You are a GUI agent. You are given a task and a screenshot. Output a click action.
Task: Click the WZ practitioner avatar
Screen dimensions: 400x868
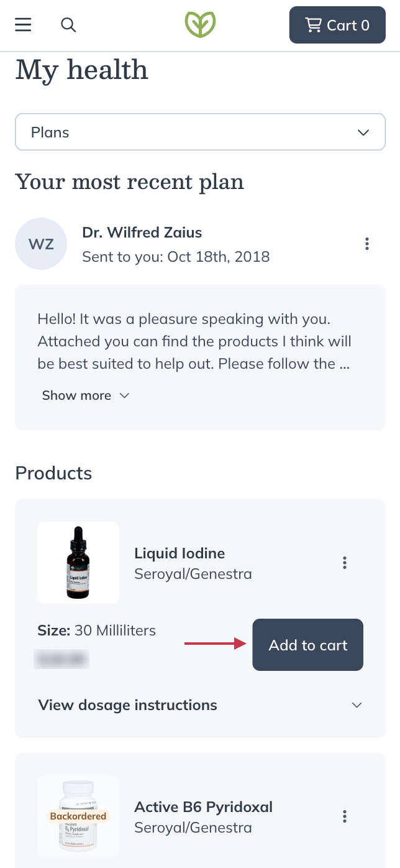[x=41, y=244]
